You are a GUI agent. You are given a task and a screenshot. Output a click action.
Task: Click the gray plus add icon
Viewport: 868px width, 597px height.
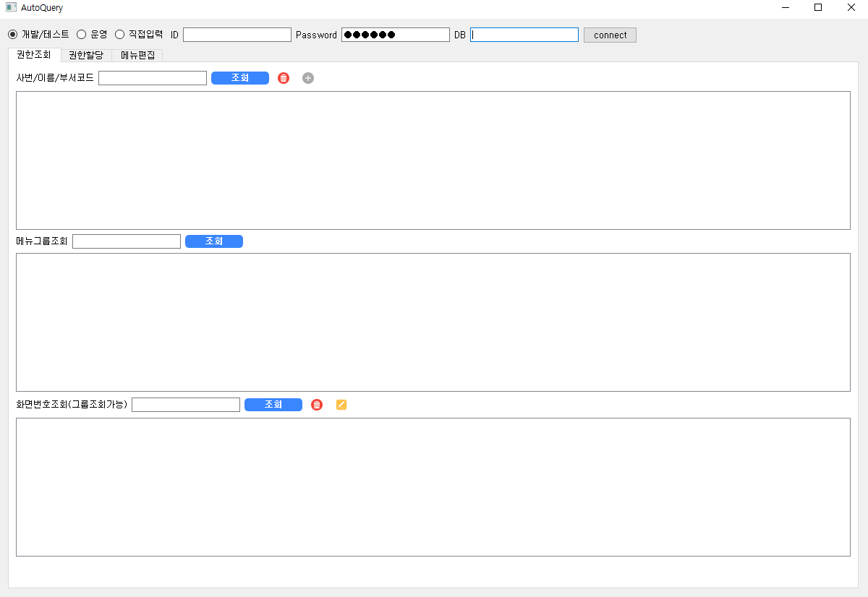click(308, 78)
